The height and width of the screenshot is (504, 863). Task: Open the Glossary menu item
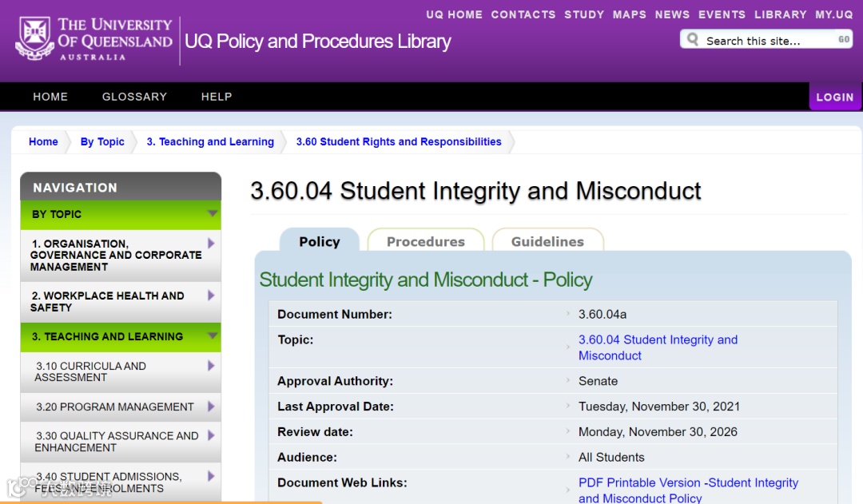point(134,97)
